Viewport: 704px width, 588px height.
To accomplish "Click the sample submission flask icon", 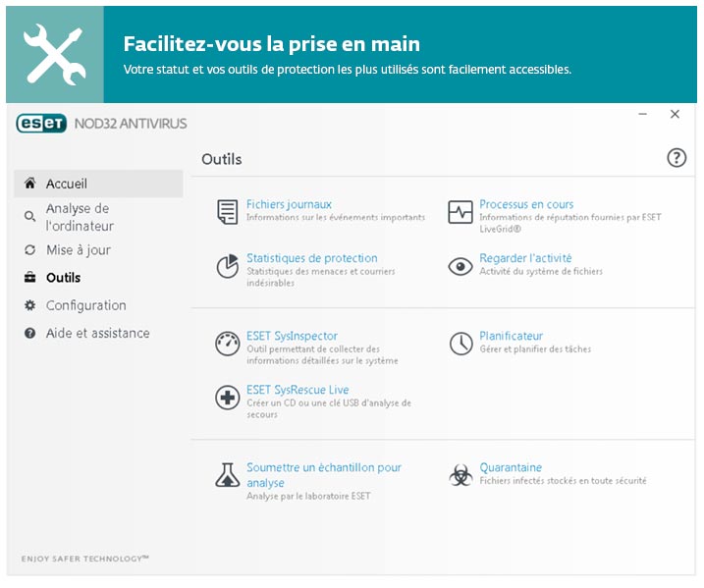I will (x=227, y=475).
